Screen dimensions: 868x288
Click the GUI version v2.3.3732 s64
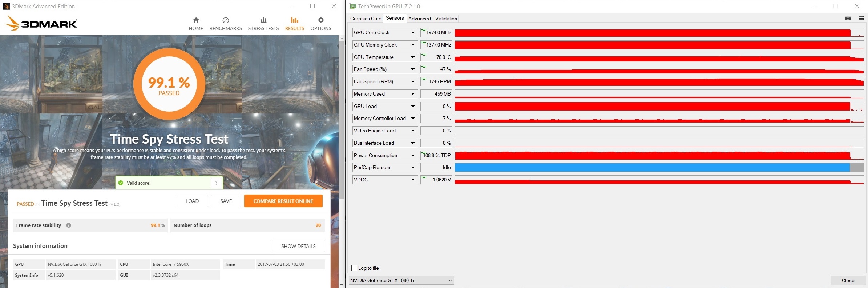tap(165, 275)
